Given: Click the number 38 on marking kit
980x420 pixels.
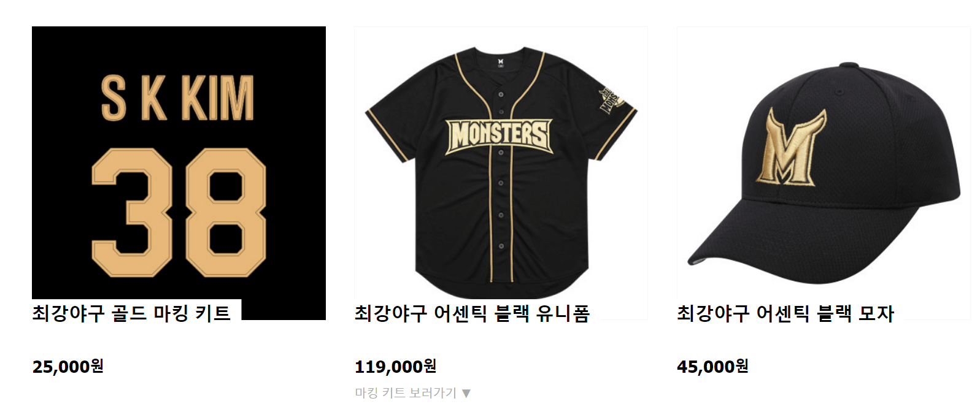Looking at the screenshot, I should click(179, 212).
